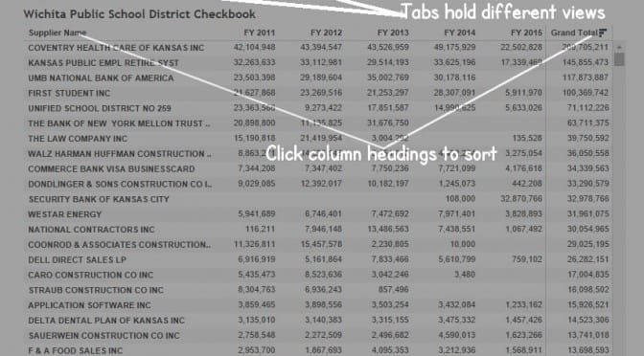Click FY 2011 value 42,104,948
Viewport: 644px width, 356px height.
(255, 48)
